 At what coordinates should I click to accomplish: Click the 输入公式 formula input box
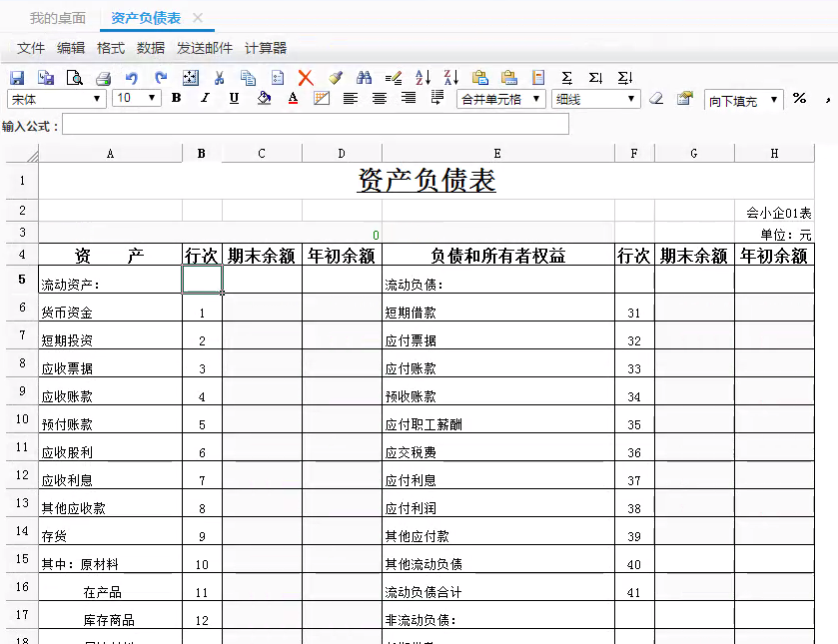tap(316, 124)
